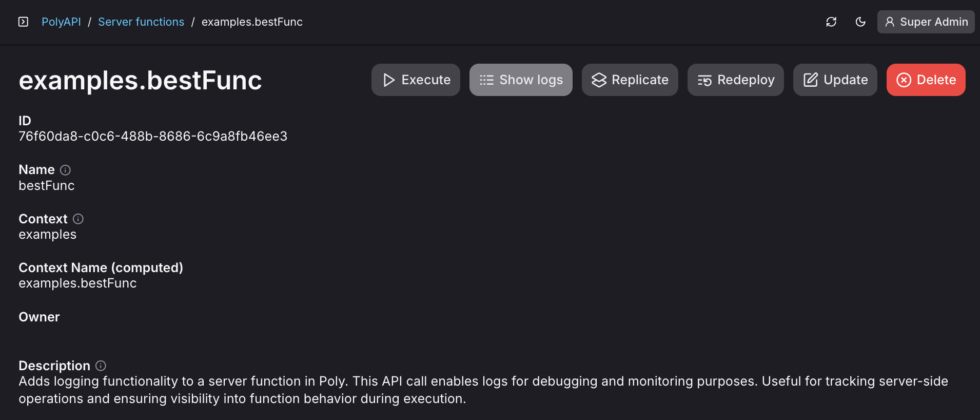Select examples.bestFunc breadcrumb item

[x=252, y=22]
